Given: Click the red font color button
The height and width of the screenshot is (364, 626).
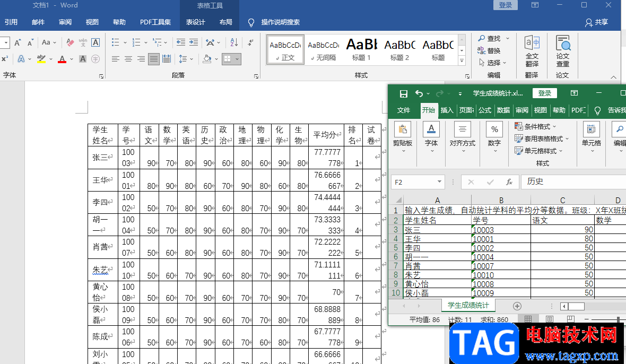Looking at the screenshot, I should (x=62, y=59).
